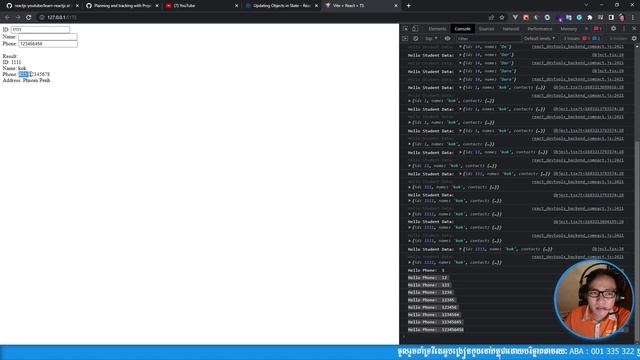This screenshot has width=640, height=360.
Task: Click the browser profile avatar icon
Action: pyautogui.click(x=622, y=17)
